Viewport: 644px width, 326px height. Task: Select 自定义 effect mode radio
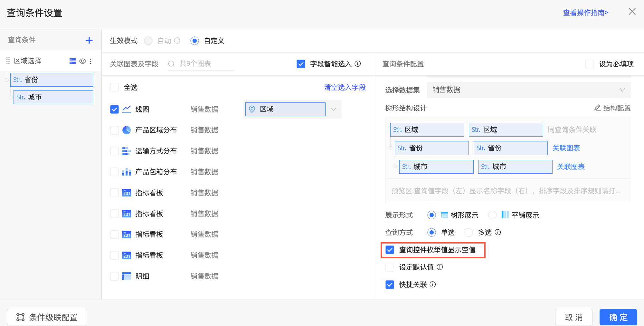pyautogui.click(x=194, y=41)
